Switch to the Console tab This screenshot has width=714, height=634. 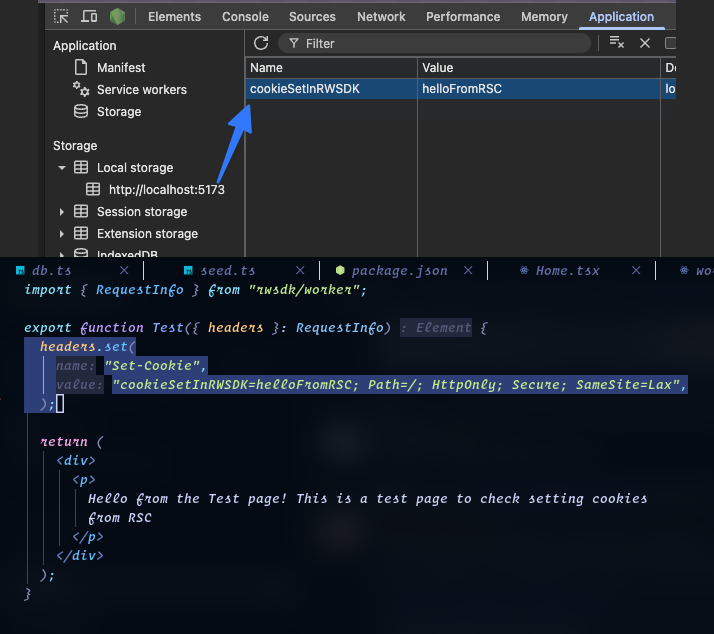click(x=245, y=17)
